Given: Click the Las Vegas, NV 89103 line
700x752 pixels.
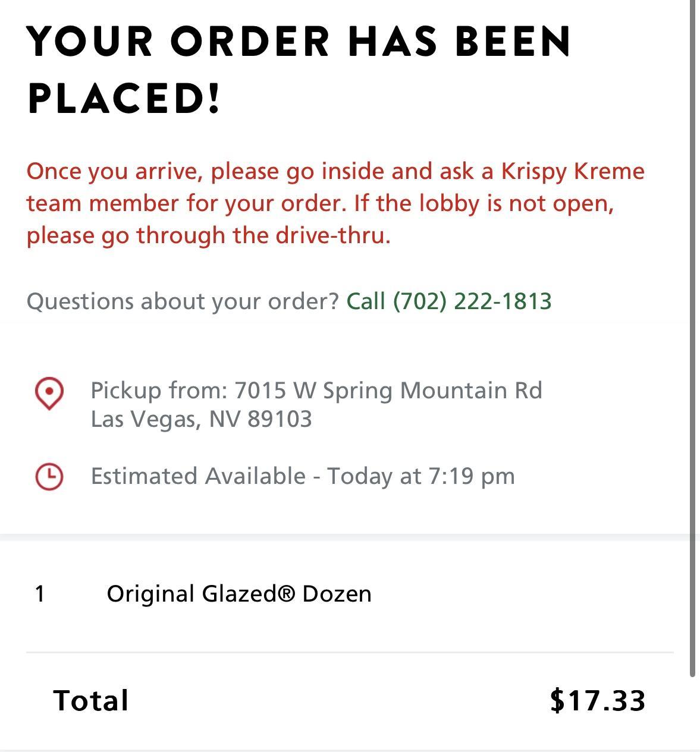Looking at the screenshot, I should click(201, 419).
